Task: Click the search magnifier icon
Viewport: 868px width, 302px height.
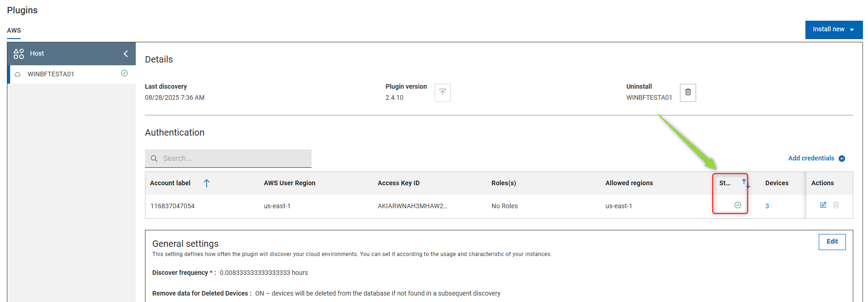Action: coord(154,159)
